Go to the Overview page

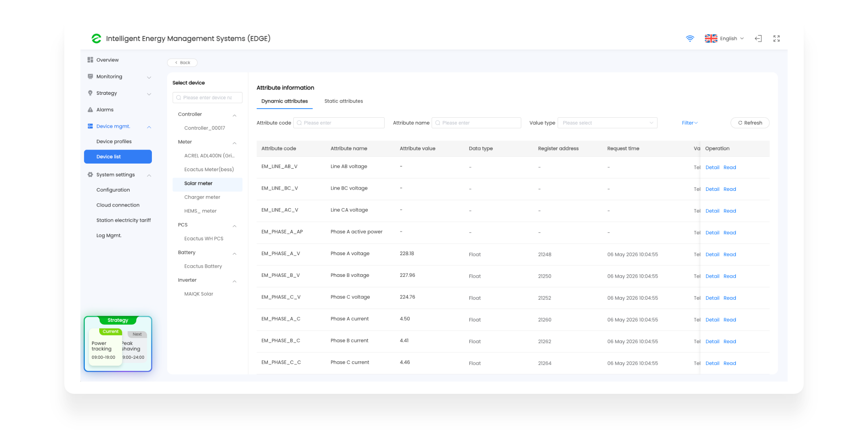pos(107,60)
